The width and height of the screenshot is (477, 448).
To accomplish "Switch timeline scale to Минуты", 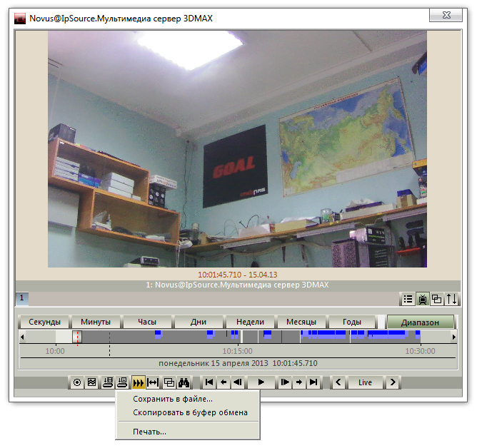I will coord(96,322).
